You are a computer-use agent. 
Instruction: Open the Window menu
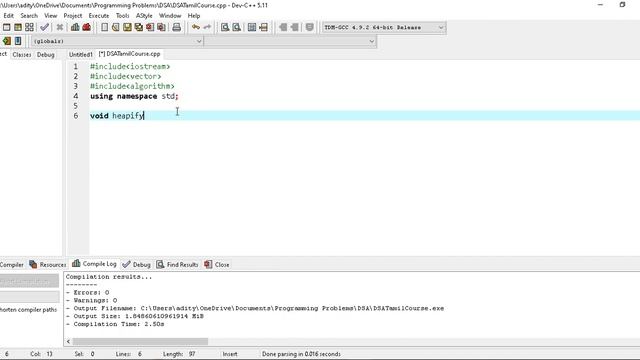pyautogui.click(x=170, y=16)
